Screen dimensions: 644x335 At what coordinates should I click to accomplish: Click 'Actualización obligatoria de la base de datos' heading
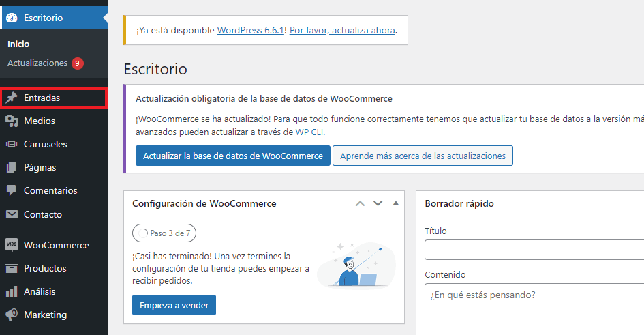click(x=264, y=99)
